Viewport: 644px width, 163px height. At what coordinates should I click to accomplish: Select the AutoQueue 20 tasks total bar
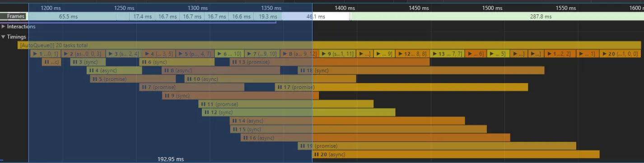329,45
